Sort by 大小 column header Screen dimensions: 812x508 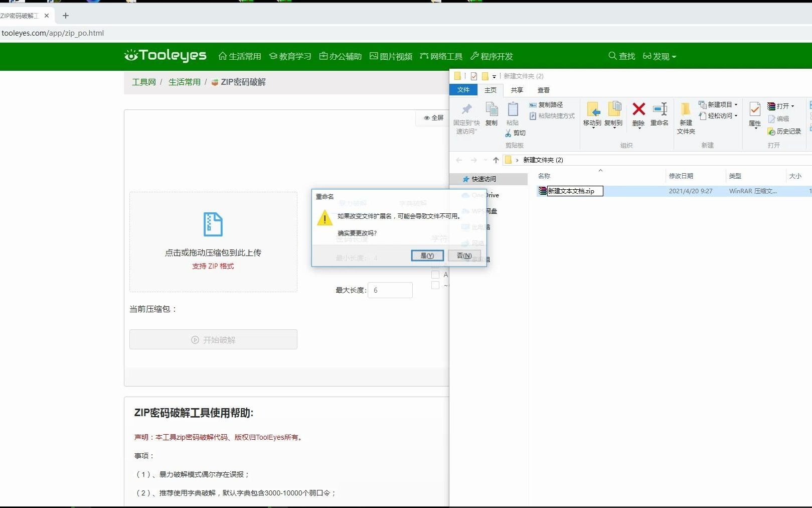point(795,176)
